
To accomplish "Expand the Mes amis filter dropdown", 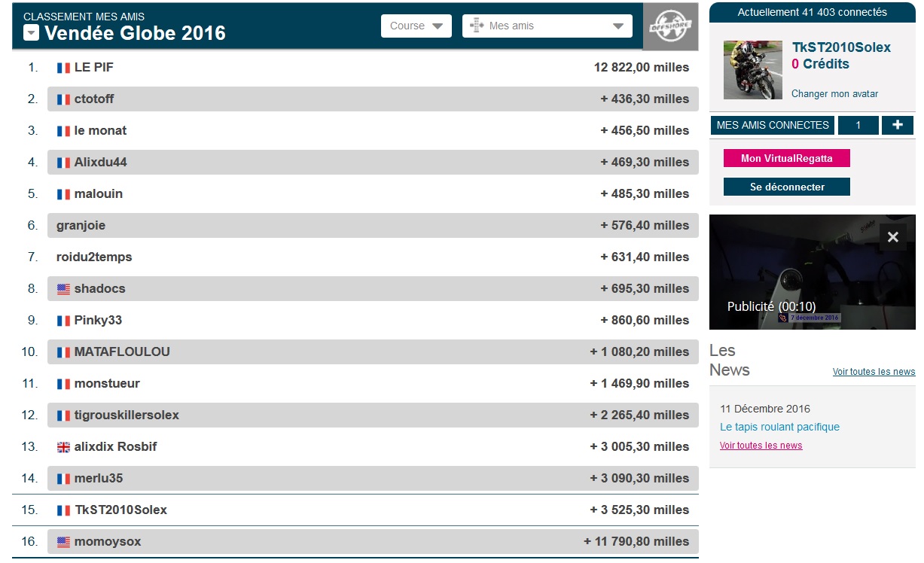I will pyautogui.click(x=547, y=26).
